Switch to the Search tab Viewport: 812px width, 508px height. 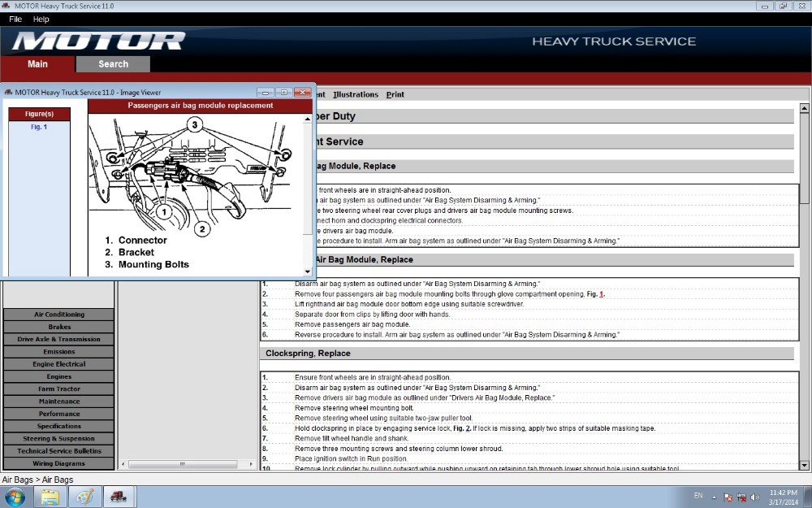click(x=114, y=63)
